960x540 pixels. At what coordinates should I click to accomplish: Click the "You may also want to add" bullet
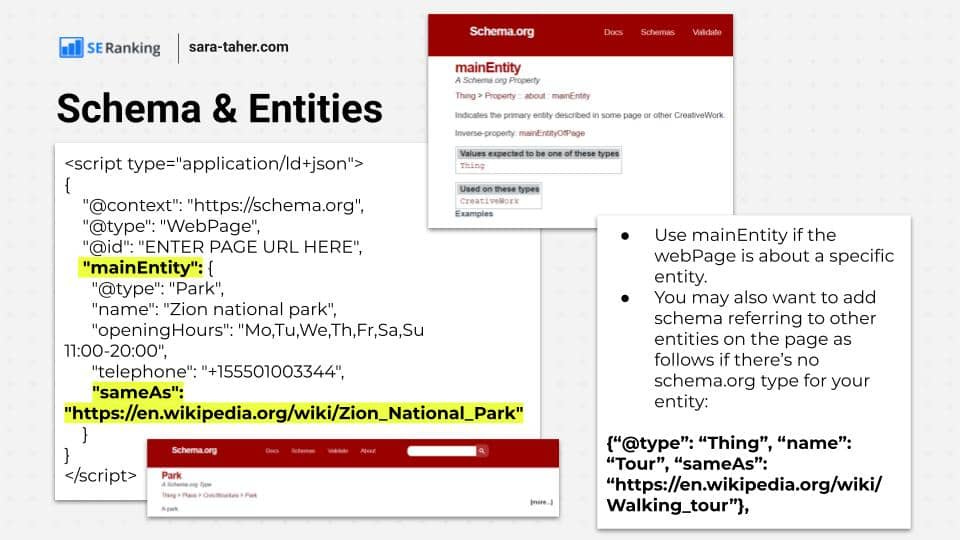[x=765, y=349]
